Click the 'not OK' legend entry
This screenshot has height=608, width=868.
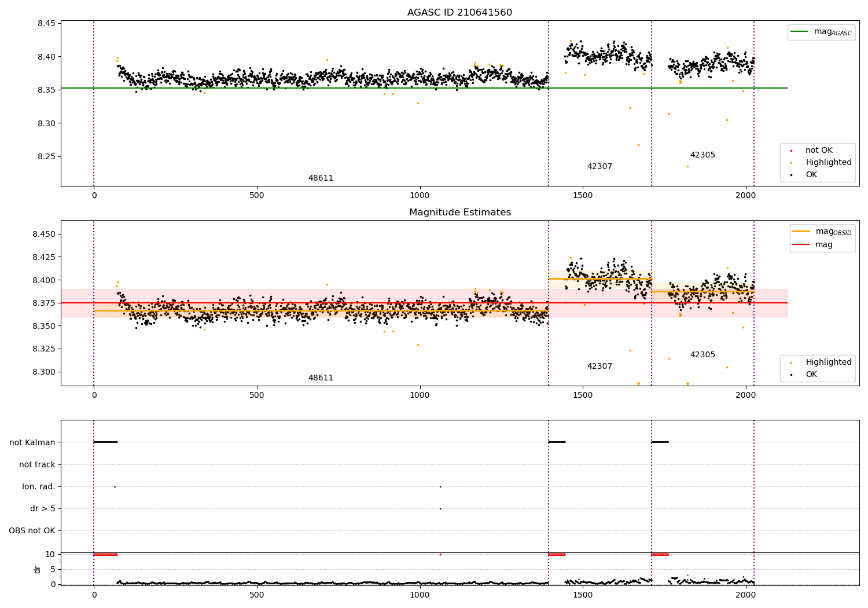tap(819, 150)
